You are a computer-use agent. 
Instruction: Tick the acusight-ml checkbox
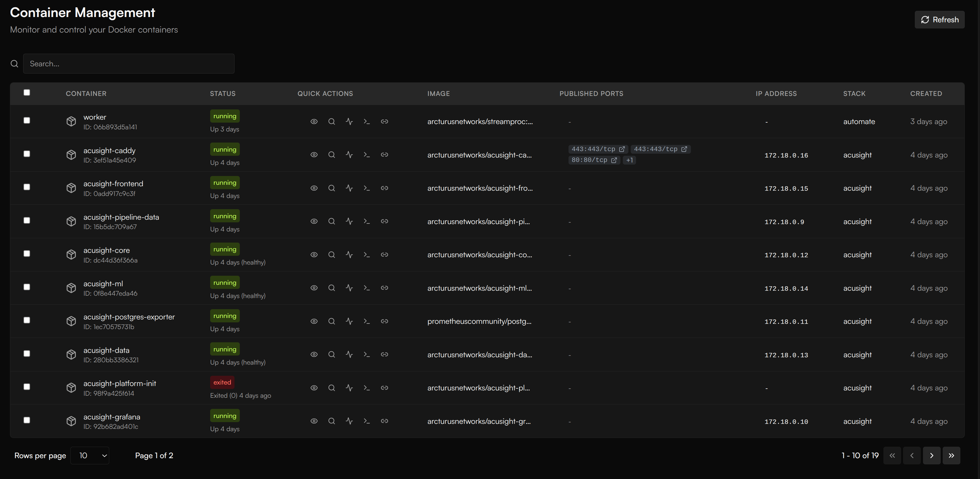[x=27, y=287]
